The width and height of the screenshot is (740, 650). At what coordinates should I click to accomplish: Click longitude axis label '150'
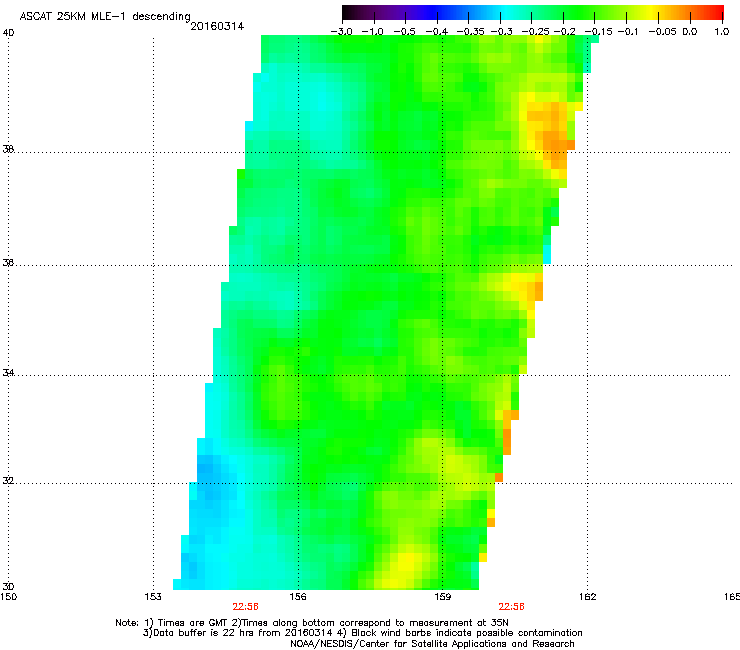(x=9, y=597)
